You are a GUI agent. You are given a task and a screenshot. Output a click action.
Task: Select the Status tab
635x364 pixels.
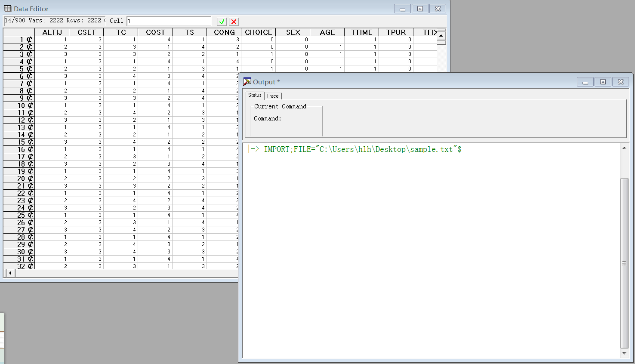pos(255,95)
